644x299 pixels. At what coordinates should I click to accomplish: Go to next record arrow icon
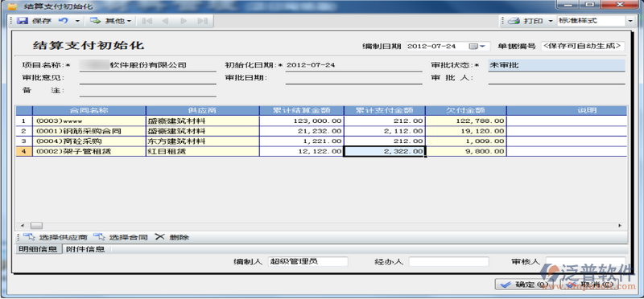[184, 21]
